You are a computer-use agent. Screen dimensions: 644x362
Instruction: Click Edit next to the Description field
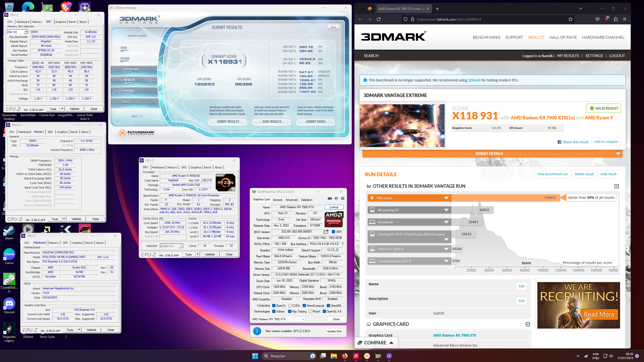521,301
